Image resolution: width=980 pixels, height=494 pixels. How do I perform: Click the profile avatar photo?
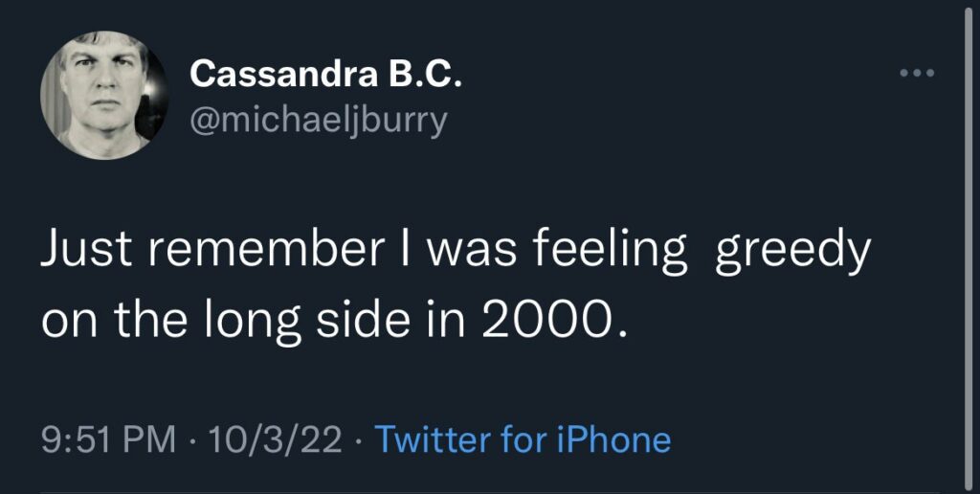(x=99, y=95)
